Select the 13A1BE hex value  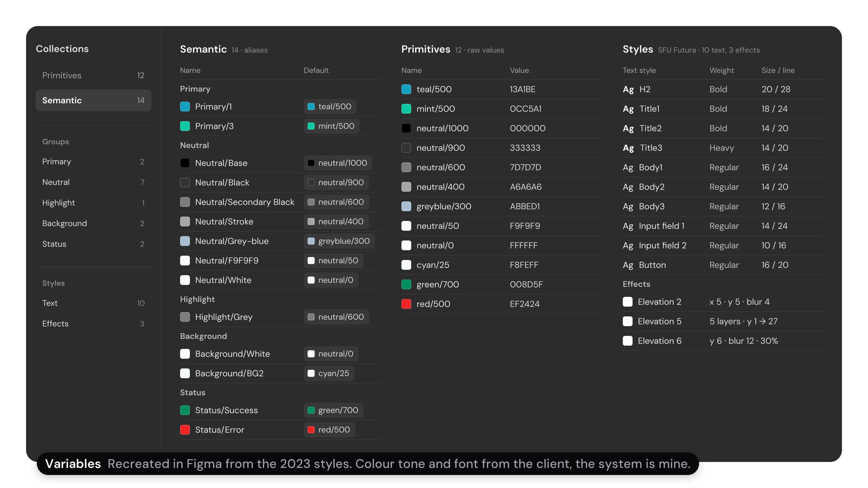tap(523, 89)
